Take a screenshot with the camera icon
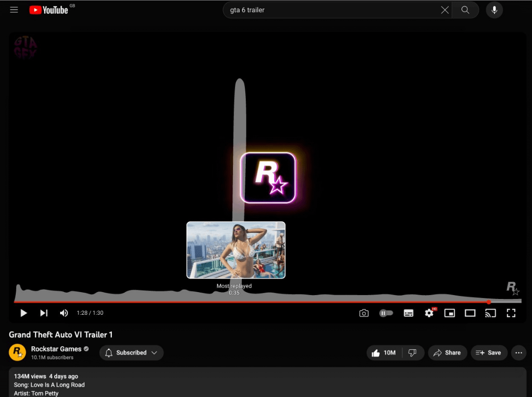This screenshot has height=397, width=532. (x=364, y=313)
